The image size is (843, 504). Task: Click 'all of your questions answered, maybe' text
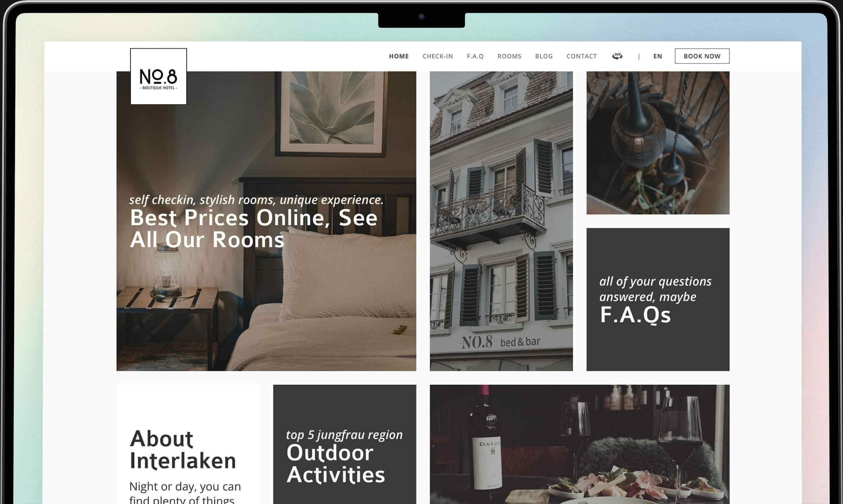click(655, 289)
